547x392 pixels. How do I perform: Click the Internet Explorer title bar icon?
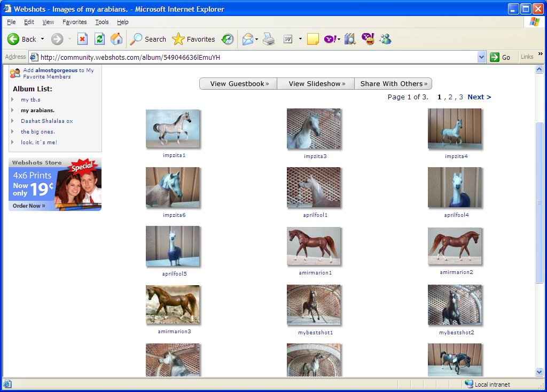7,9
